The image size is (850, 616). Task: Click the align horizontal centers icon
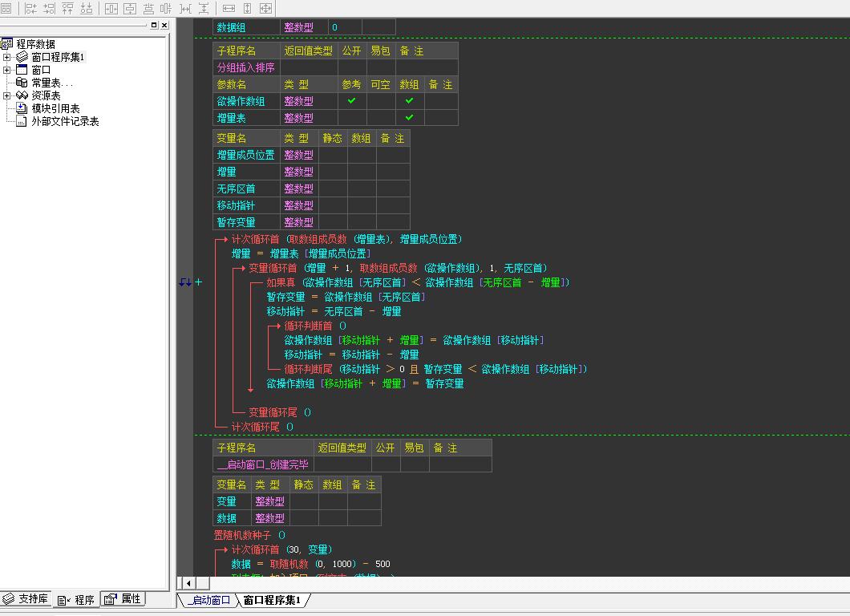click(148, 8)
